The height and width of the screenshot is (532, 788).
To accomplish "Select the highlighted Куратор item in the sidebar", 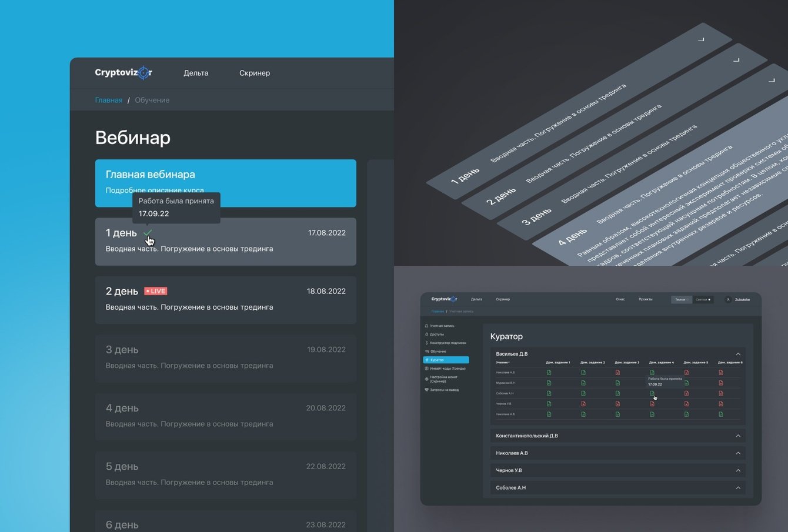I will point(446,360).
